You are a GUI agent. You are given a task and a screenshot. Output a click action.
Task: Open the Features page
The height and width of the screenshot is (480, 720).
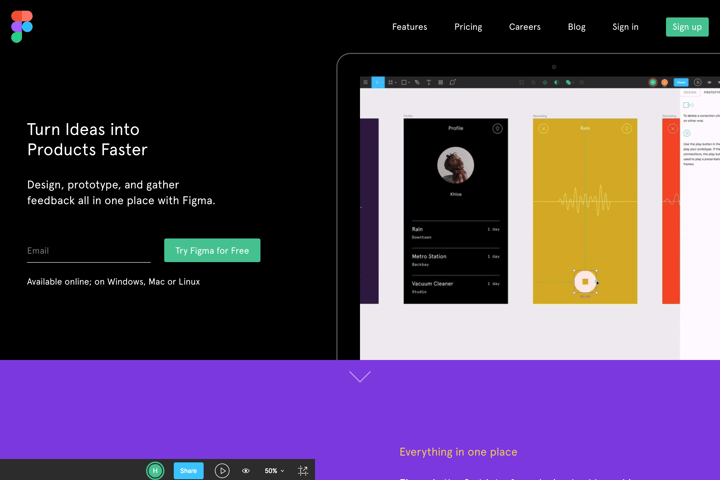point(409,27)
